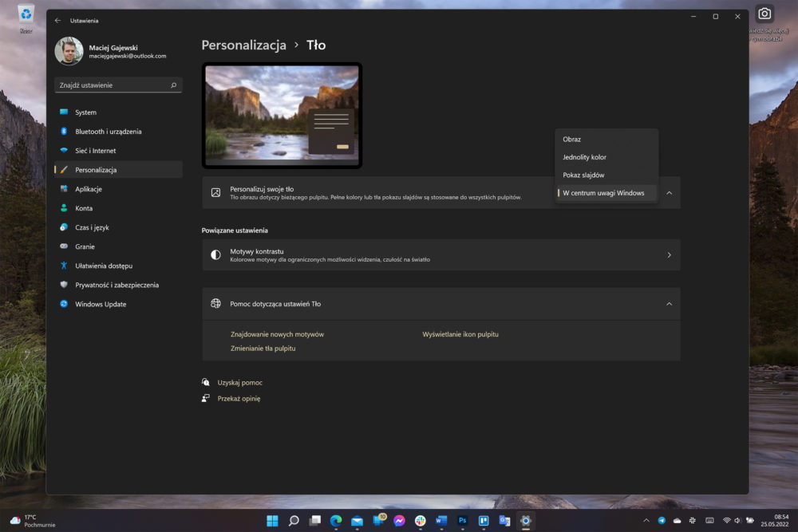Open Konta settings category
798x532 pixels.
(x=118, y=208)
